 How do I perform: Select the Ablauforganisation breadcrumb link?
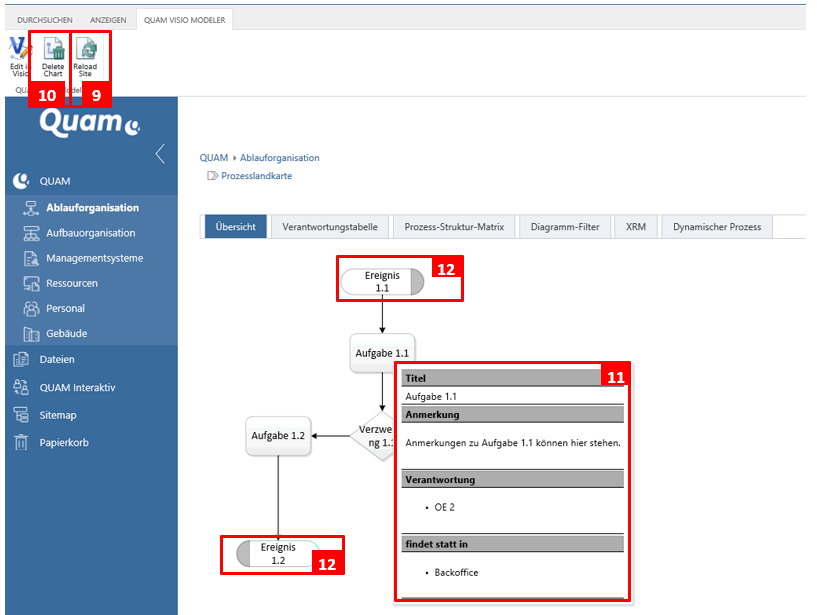point(280,158)
